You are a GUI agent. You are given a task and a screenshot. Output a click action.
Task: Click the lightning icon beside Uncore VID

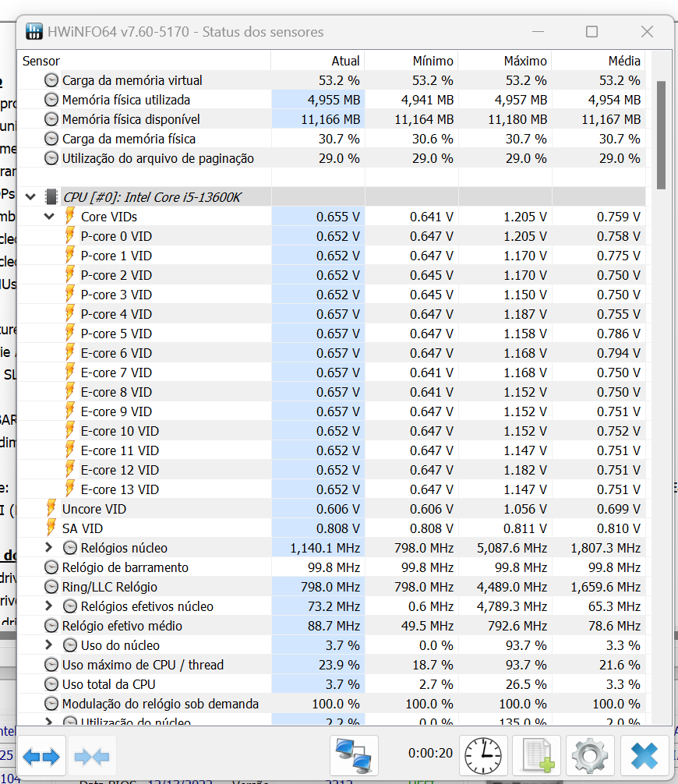(51, 508)
